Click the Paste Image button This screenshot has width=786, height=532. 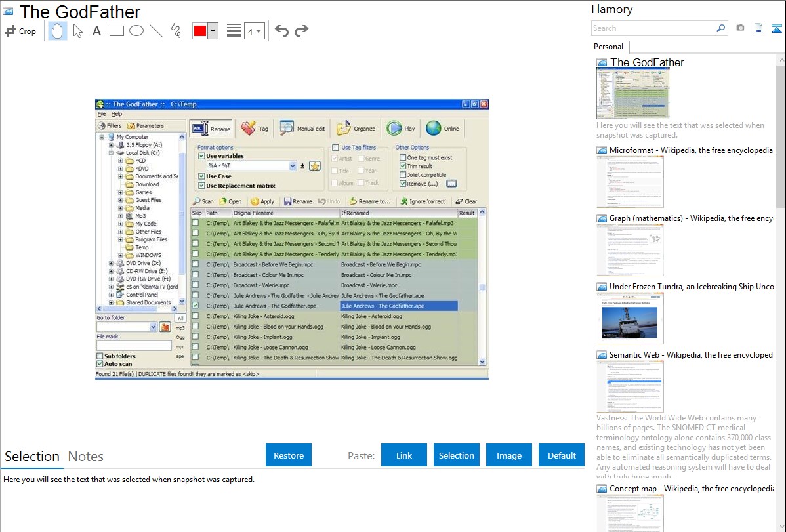tap(508, 455)
